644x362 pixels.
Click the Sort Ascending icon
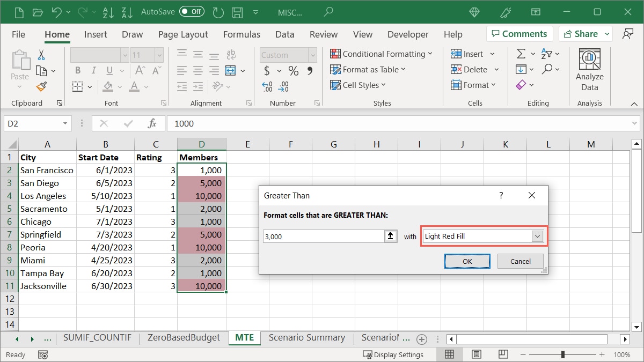coord(108,11)
